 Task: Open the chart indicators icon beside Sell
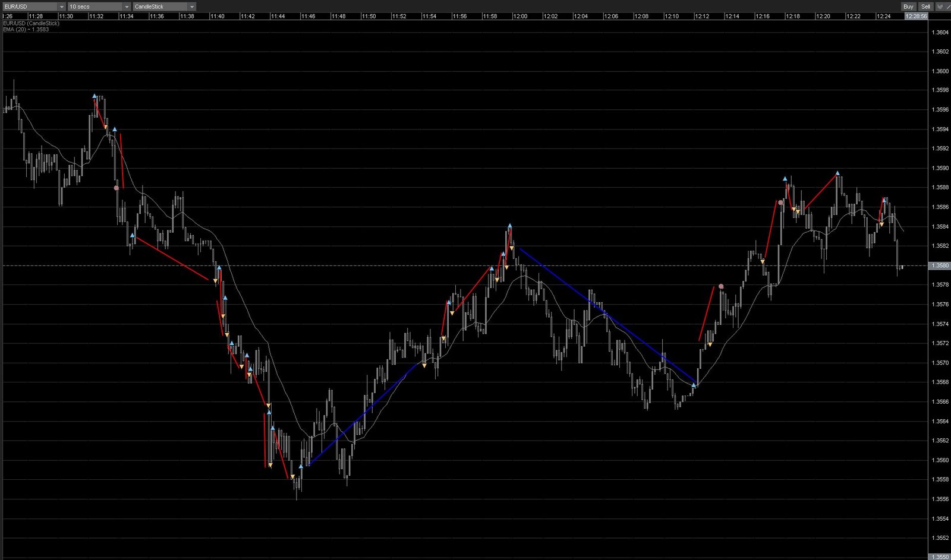(x=940, y=7)
